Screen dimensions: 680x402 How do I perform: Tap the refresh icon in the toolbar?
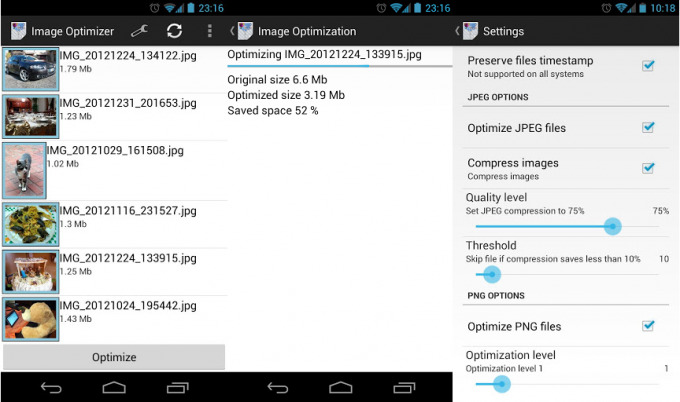point(174,31)
